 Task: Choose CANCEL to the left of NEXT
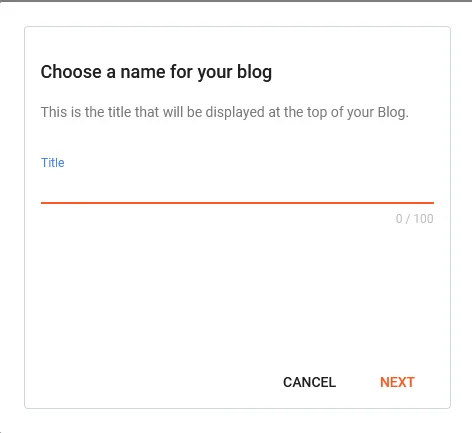[309, 382]
